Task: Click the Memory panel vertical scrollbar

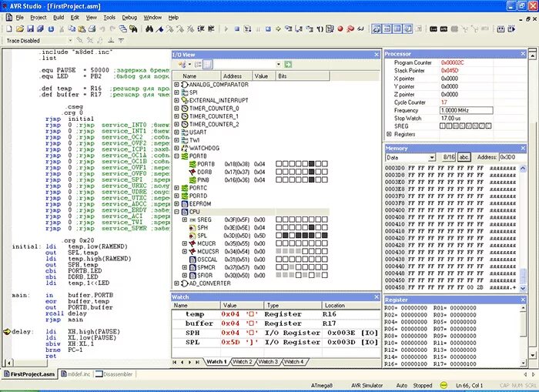Action: pos(523,228)
